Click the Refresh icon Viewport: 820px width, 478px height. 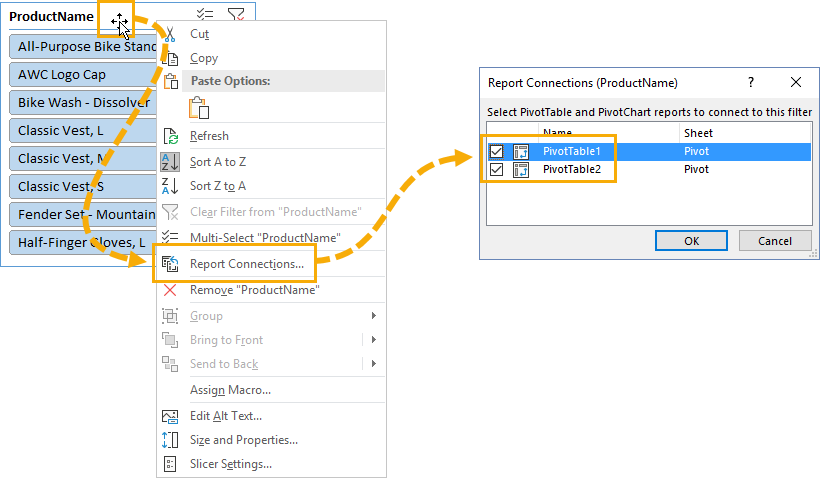pos(170,136)
